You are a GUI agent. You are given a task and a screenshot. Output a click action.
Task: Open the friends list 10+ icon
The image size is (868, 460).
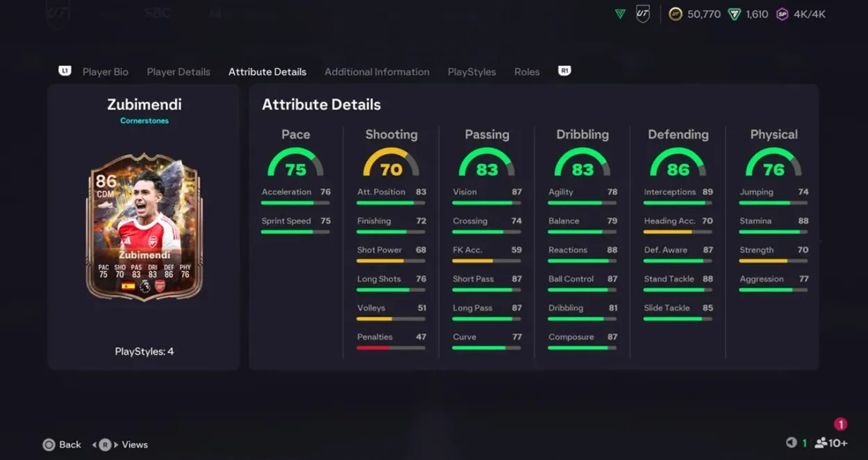pyautogui.click(x=831, y=443)
